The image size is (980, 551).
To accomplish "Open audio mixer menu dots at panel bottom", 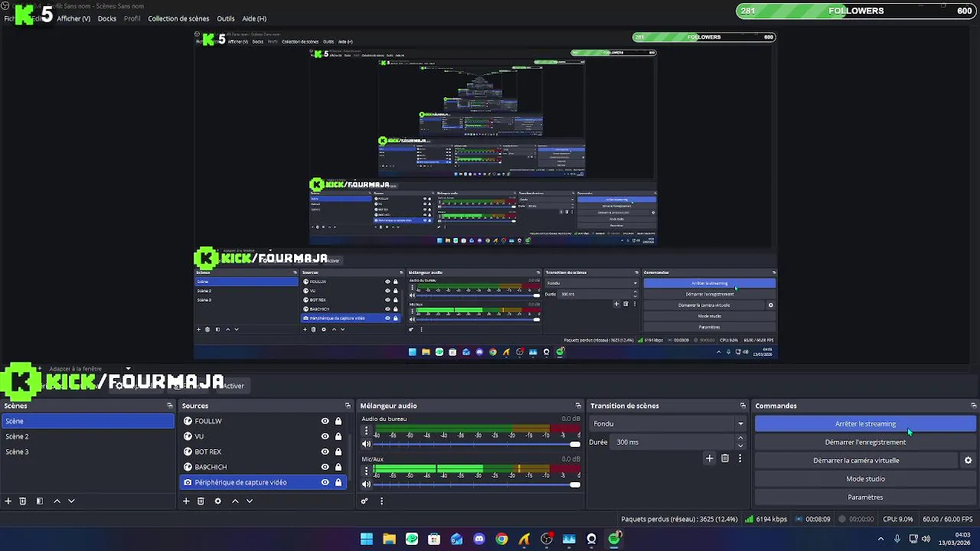I will (x=381, y=501).
